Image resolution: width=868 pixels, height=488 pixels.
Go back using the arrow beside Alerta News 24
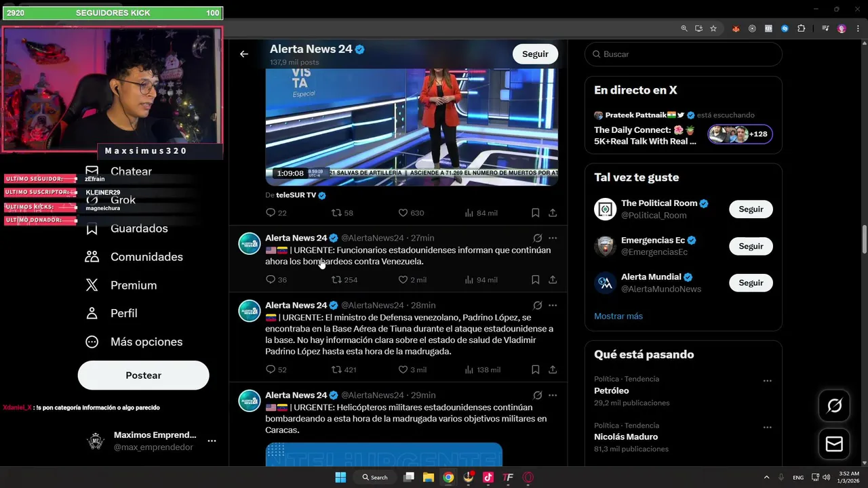click(x=244, y=54)
